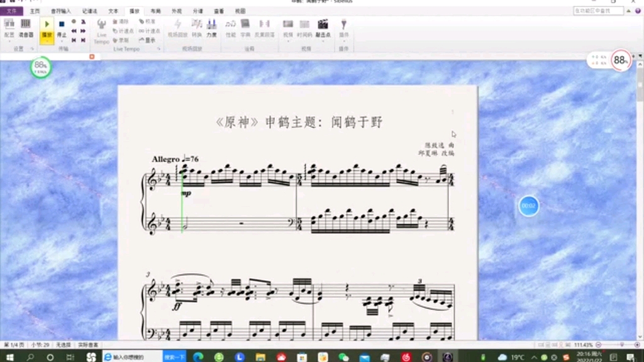Image resolution: width=644 pixels, height=362 pixels.
Task: Open the Mixer (混音器) panel
Action: 25,28
